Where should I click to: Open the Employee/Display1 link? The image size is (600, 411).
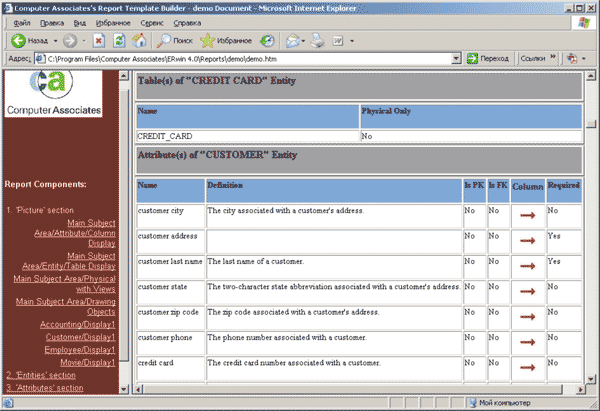click(x=80, y=350)
